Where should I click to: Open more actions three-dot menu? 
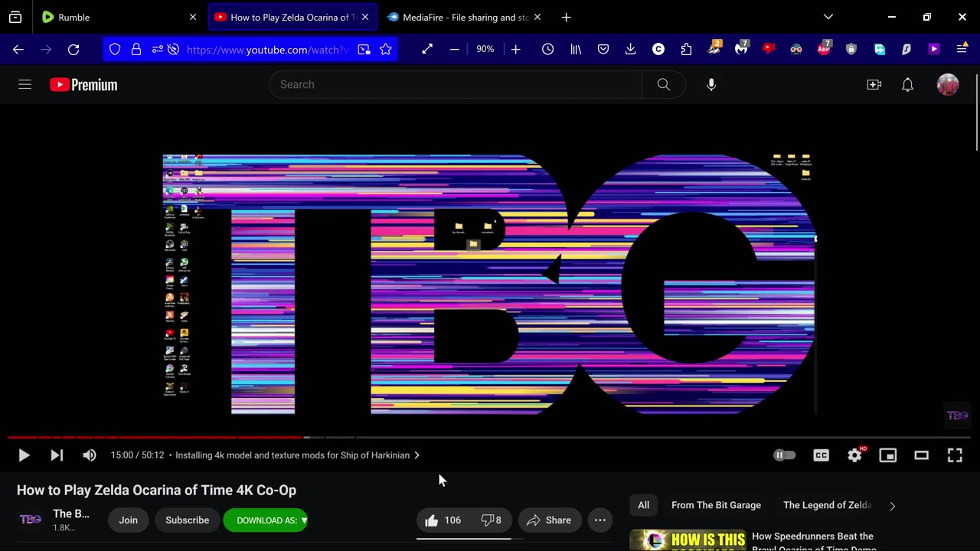(x=600, y=520)
